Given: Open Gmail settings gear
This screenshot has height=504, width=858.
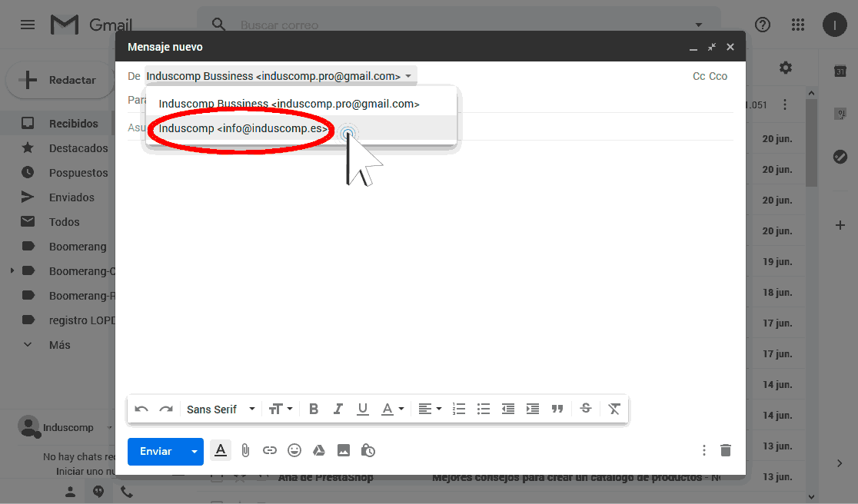Looking at the screenshot, I should 785,68.
